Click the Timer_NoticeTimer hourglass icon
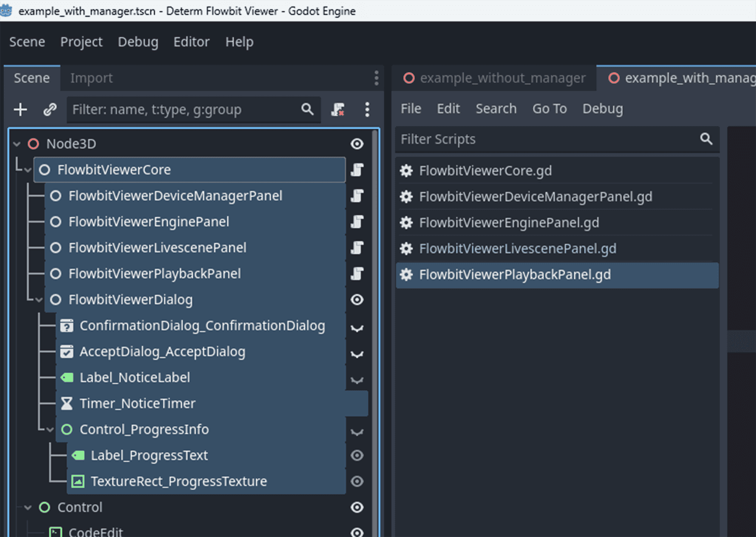This screenshot has height=537, width=756. (67, 403)
